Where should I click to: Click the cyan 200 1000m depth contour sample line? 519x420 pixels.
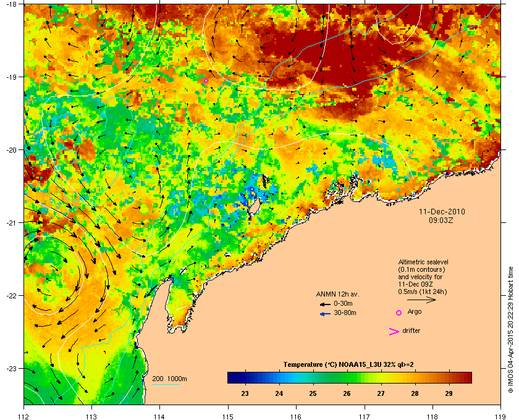(x=166, y=384)
